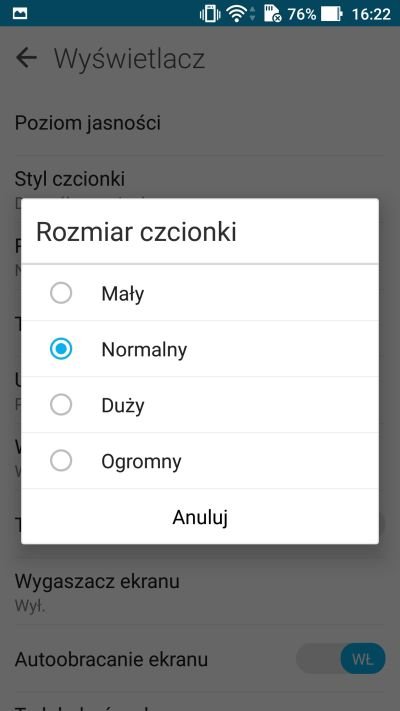Screen dimensions: 400x711
Task: Tap the battery icon in status bar
Action: [331, 14]
